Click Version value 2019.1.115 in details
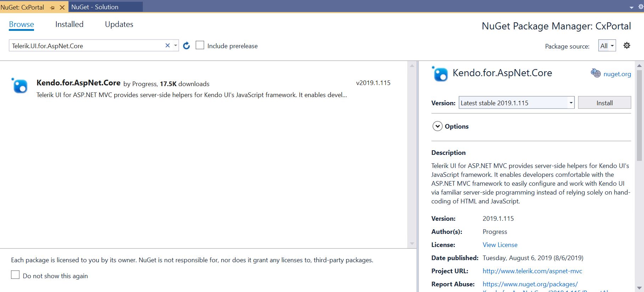Image resolution: width=644 pixels, height=292 pixels. point(498,219)
